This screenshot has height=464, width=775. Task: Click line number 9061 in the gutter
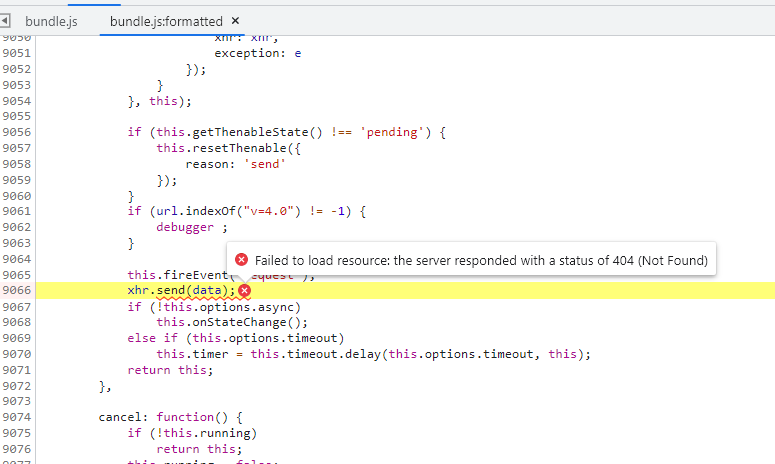(16, 211)
